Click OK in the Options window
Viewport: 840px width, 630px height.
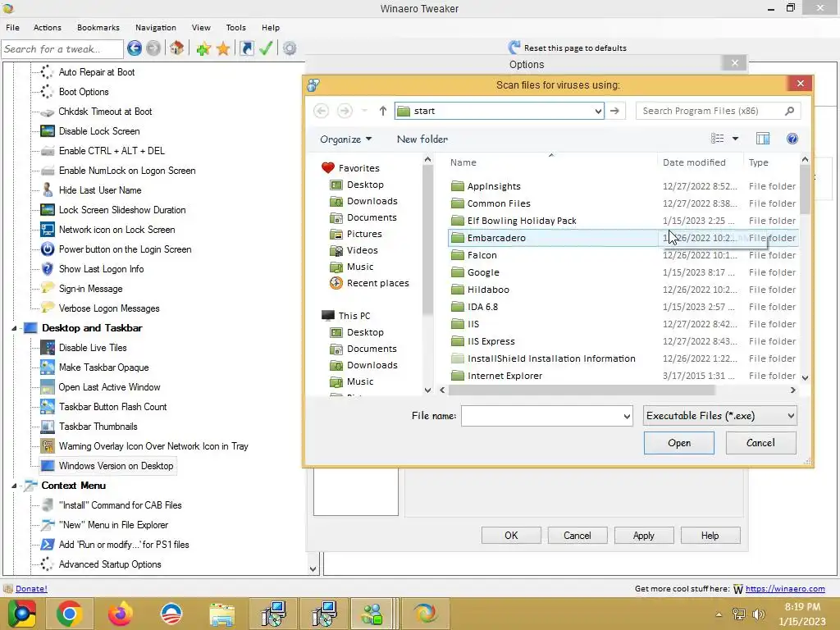click(x=511, y=535)
